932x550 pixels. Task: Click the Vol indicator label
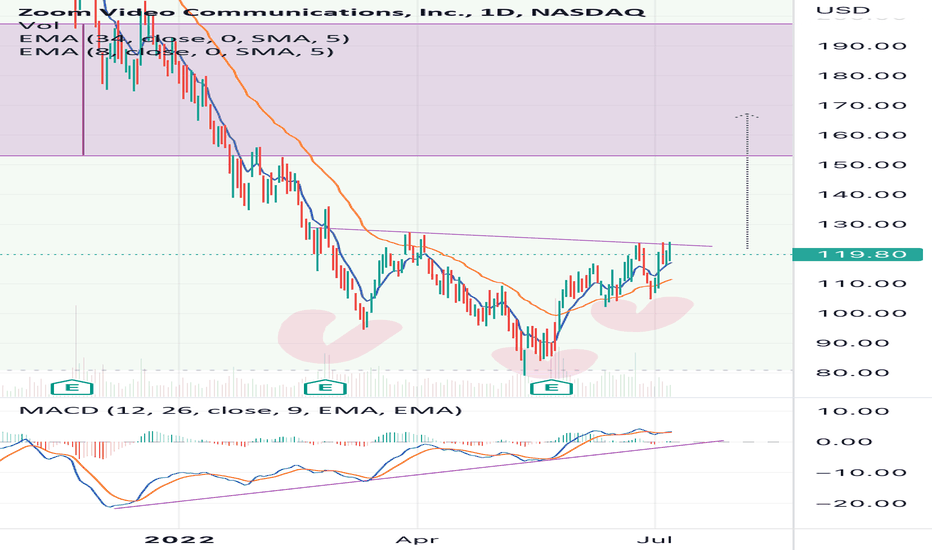(x=39, y=25)
